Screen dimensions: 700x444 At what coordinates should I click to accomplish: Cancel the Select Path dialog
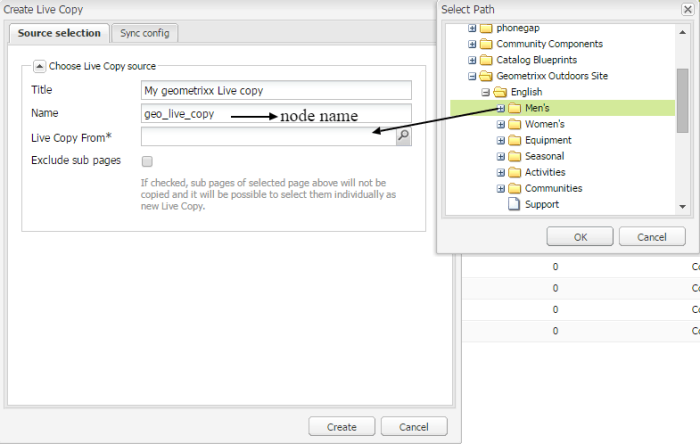(x=652, y=237)
